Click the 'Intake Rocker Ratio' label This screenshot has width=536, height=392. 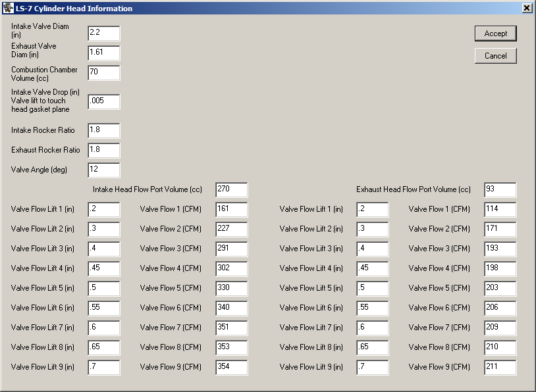click(x=43, y=130)
